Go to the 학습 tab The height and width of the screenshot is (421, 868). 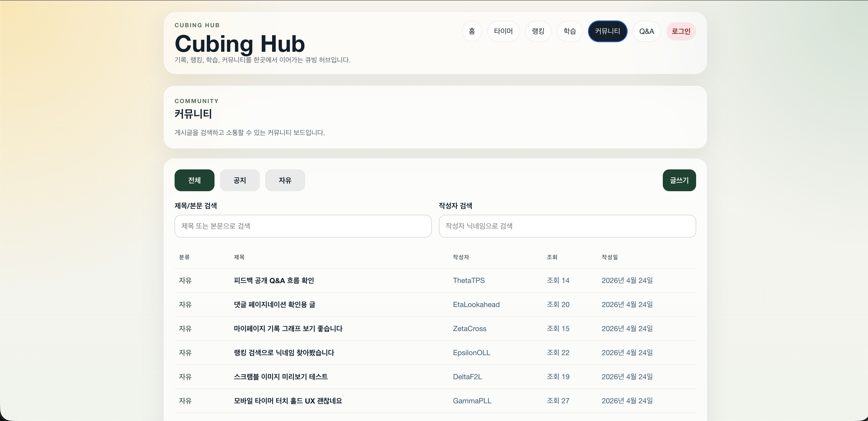569,31
